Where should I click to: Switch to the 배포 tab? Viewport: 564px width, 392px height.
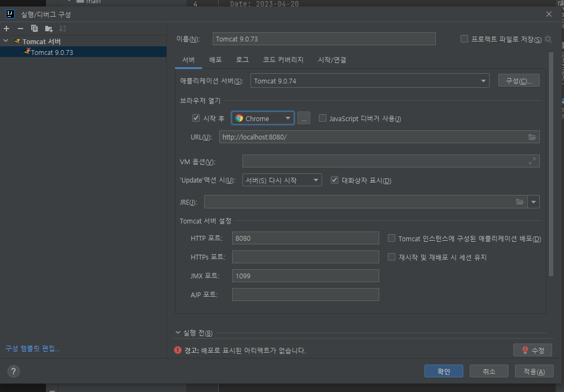(x=215, y=60)
